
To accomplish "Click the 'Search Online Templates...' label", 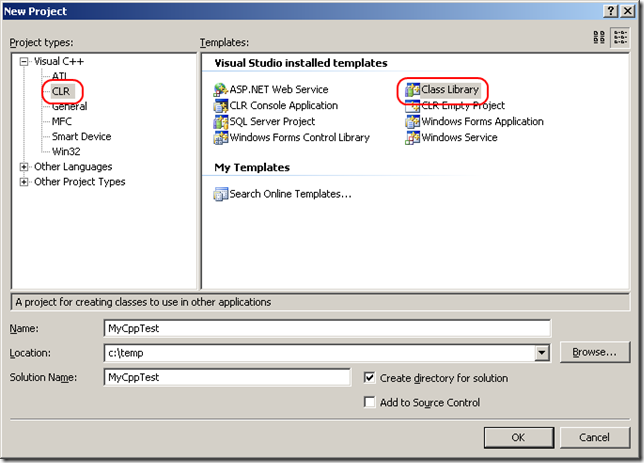I will pos(290,194).
